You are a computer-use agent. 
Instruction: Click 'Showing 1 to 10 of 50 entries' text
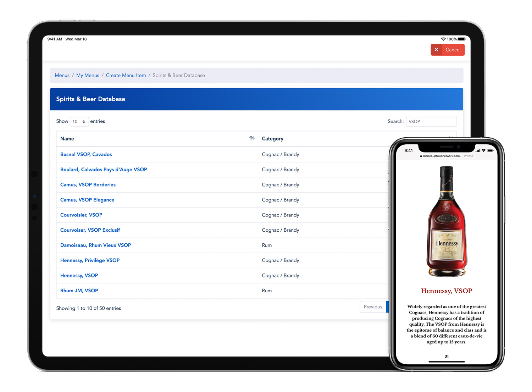(89, 308)
